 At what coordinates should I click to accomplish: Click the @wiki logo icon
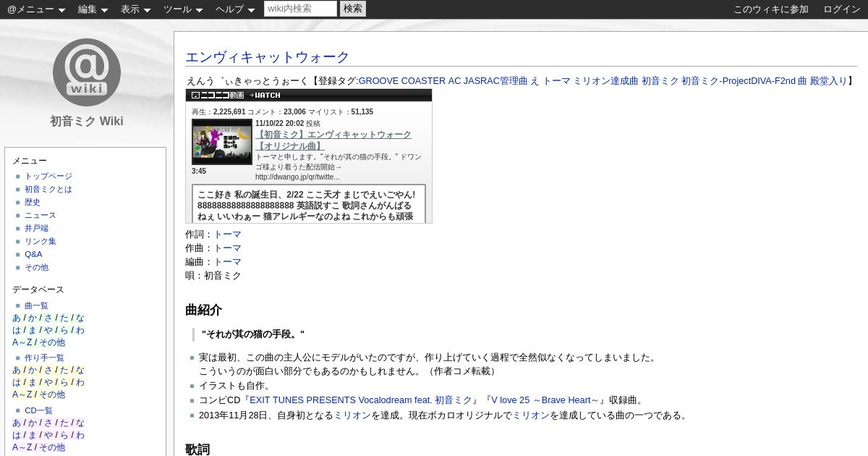[87, 72]
